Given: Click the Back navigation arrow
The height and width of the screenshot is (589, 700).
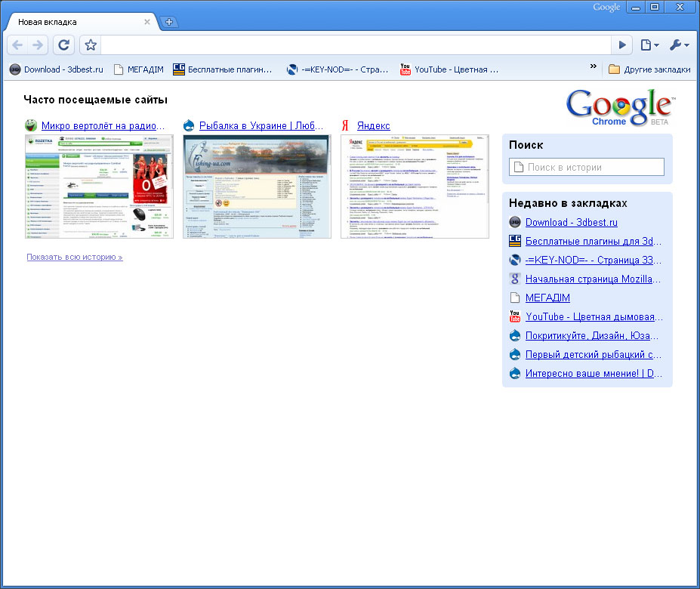Looking at the screenshot, I should click(x=18, y=45).
